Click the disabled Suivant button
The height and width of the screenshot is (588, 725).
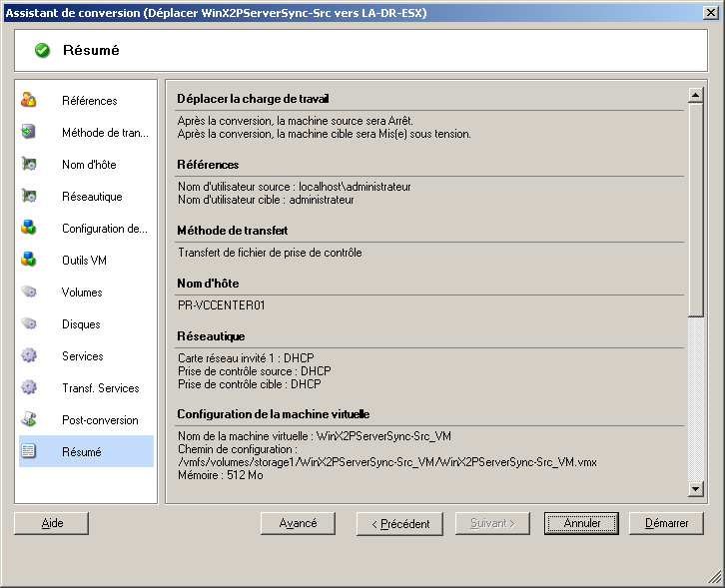[492, 523]
